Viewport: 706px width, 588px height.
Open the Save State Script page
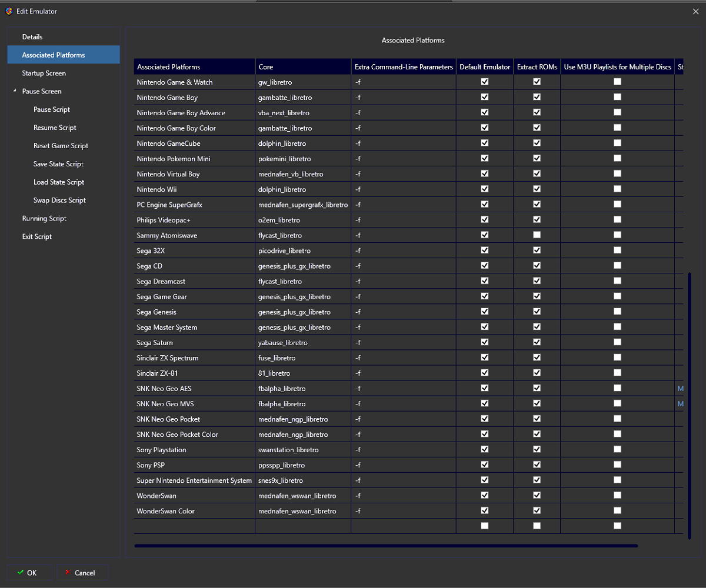coord(58,164)
